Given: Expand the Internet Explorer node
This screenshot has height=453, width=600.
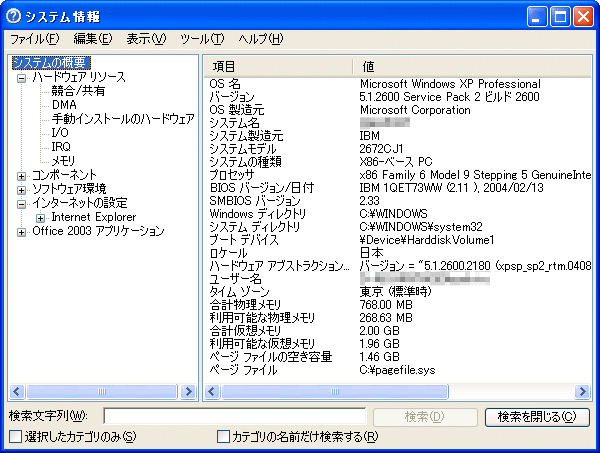Looking at the screenshot, I should [40, 218].
